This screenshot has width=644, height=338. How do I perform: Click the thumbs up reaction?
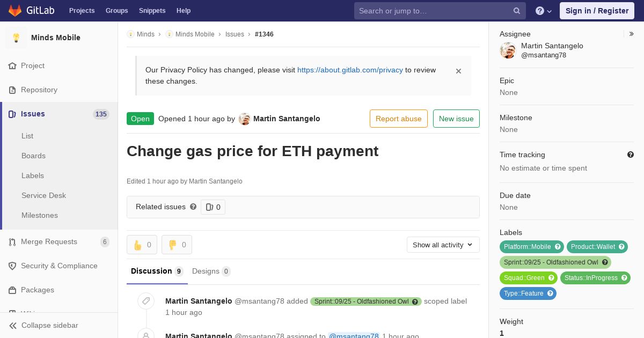tap(142, 245)
